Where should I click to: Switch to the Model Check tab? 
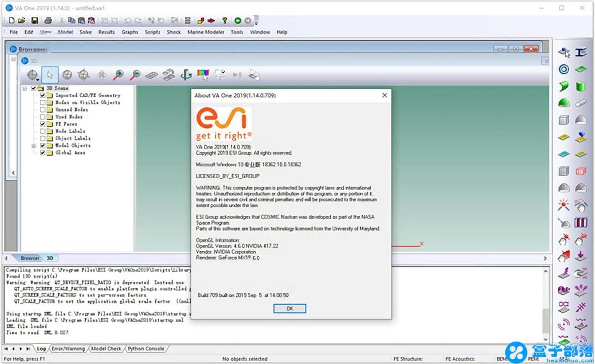click(x=106, y=349)
